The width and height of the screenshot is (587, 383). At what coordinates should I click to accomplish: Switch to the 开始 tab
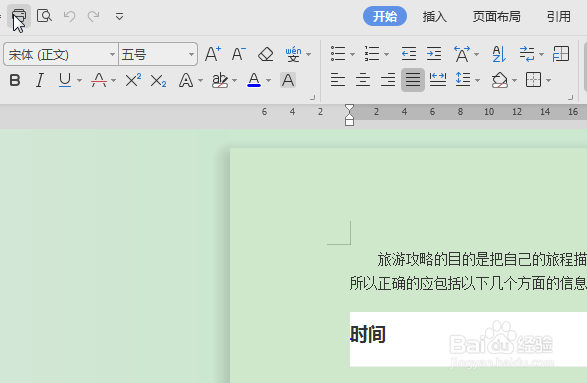click(x=384, y=16)
